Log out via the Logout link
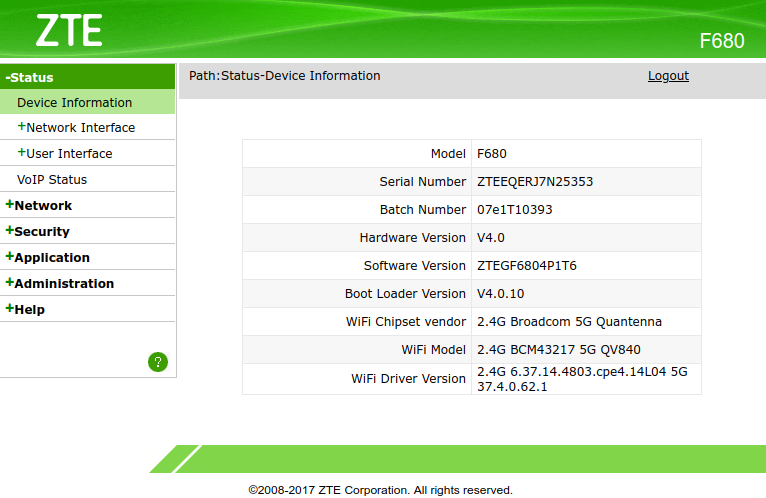The height and width of the screenshot is (498, 766). coord(668,76)
